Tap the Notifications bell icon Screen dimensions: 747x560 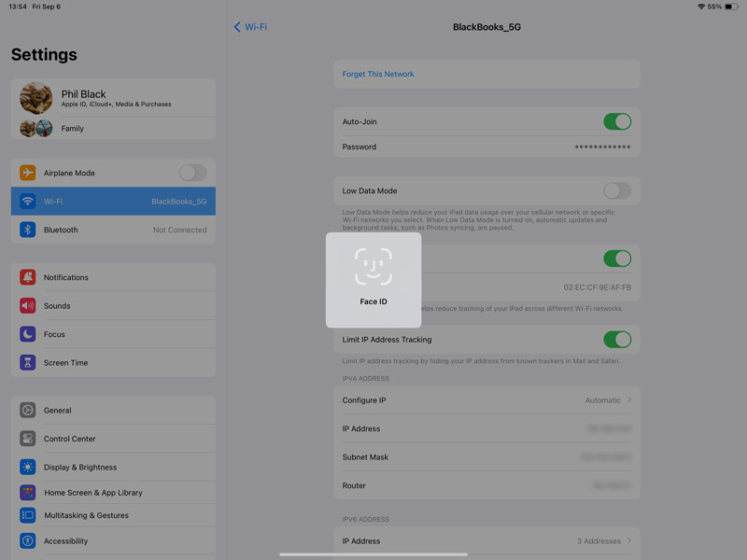28,277
